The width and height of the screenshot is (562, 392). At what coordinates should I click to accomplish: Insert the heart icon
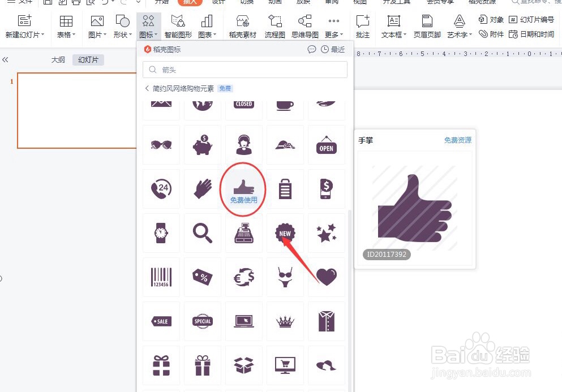[326, 277]
